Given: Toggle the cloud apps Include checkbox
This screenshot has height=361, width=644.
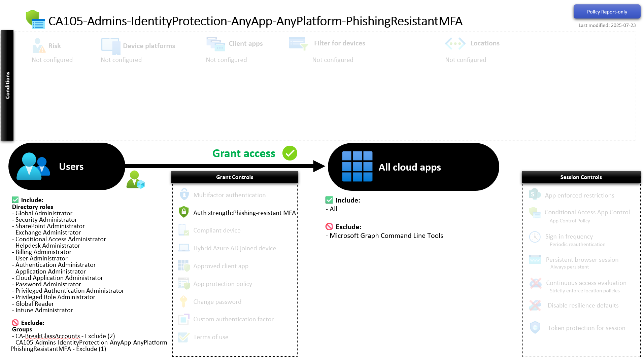Looking at the screenshot, I should (x=329, y=200).
